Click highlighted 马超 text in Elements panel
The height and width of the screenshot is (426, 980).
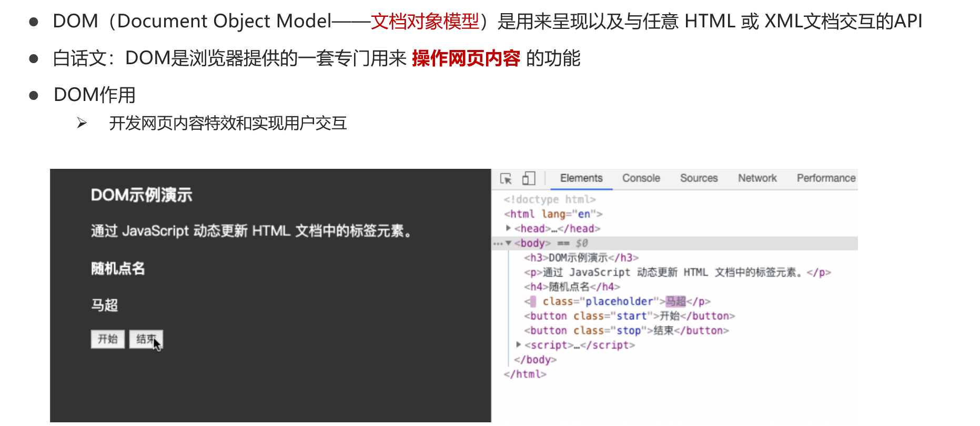pyautogui.click(x=675, y=301)
